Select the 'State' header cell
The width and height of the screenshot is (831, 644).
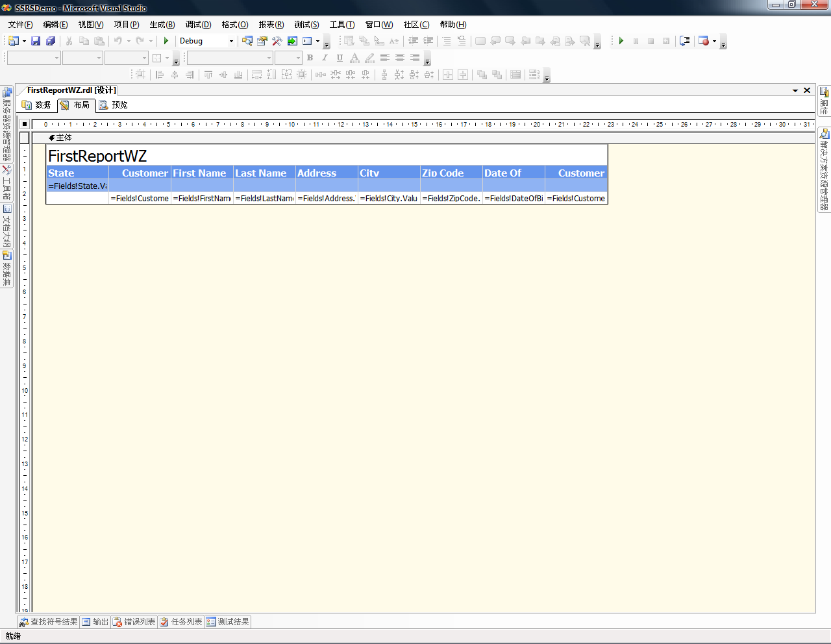point(77,173)
